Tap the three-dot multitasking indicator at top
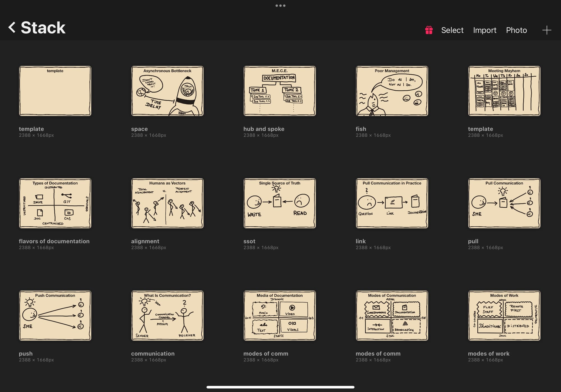This screenshot has height=392, width=561. point(280,6)
